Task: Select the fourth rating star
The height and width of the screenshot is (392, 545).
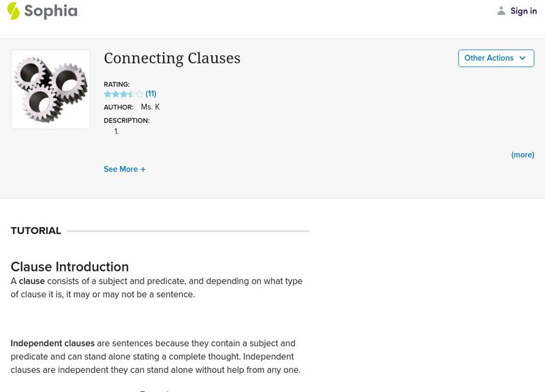Action: point(131,94)
